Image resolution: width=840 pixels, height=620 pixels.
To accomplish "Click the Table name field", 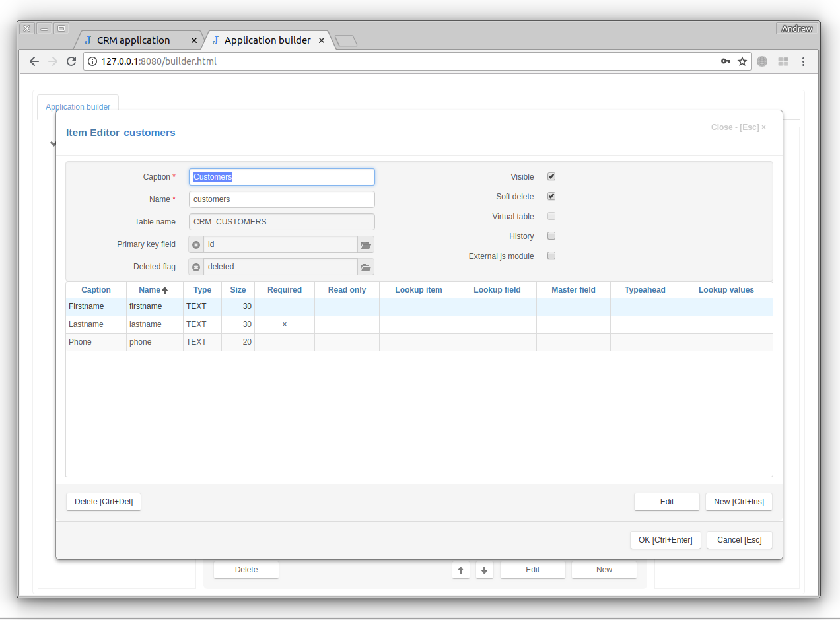I will pyautogui.click(x=282, y=222).
